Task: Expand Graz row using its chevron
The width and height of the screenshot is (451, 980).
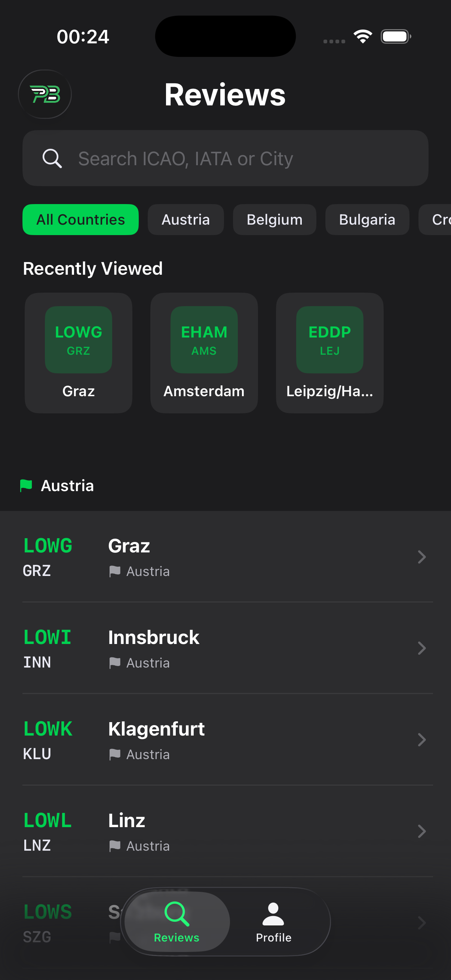Action: click(421, 557)
